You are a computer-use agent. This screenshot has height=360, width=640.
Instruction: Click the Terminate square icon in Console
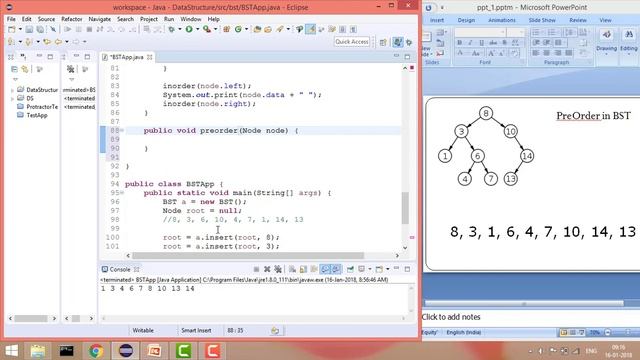tap(256, 269)
